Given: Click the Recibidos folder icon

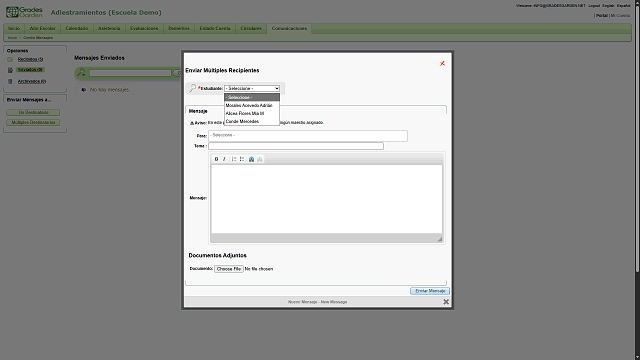Looking at the screenshot, I should pyautogui.click(x=10, y=59).
